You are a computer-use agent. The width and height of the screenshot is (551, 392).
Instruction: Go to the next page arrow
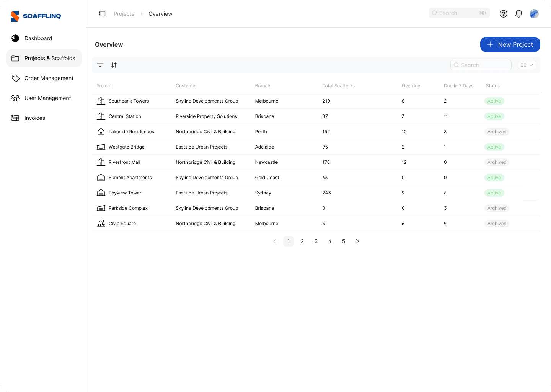point(357,241)
